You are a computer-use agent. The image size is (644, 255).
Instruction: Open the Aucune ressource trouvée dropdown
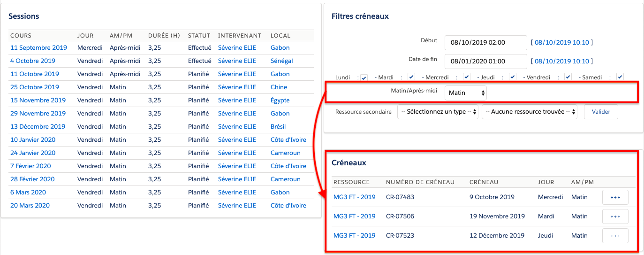[529, 112]
